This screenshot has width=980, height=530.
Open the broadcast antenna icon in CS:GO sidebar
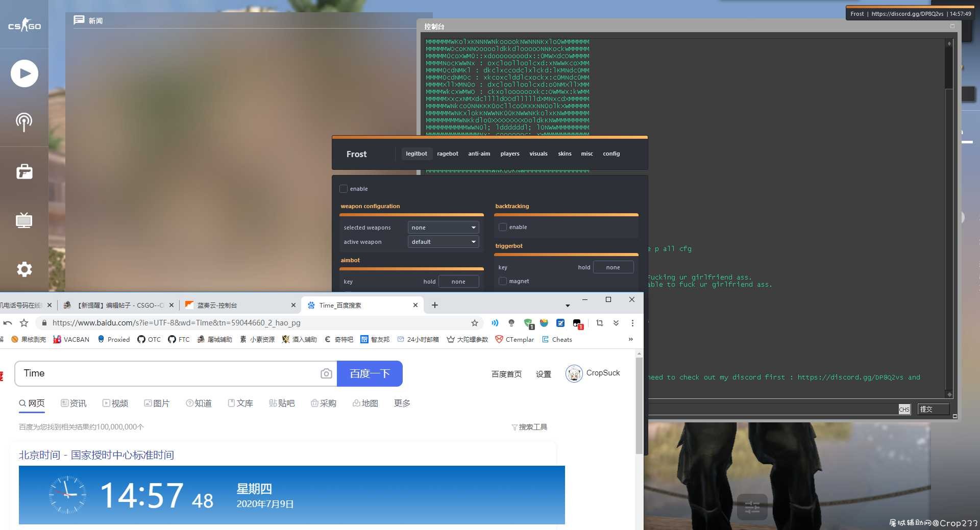point(24,122)
